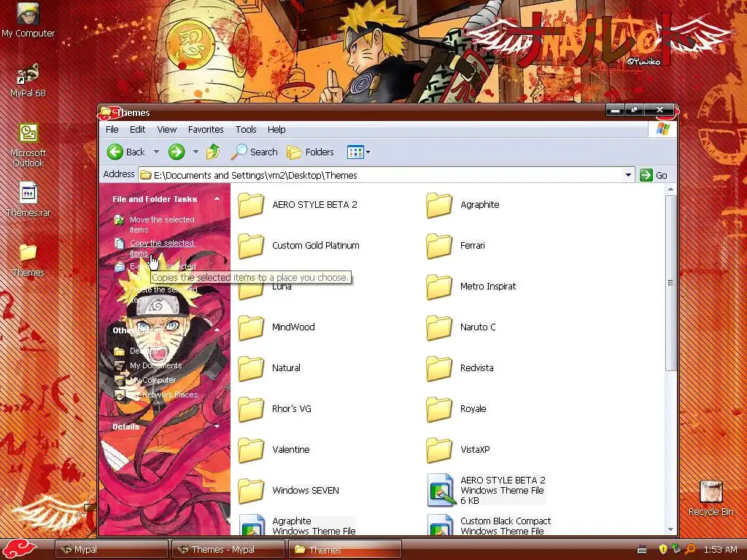Select the Agraphite folder
Viewport: 747px width, 560px height.
463,205
